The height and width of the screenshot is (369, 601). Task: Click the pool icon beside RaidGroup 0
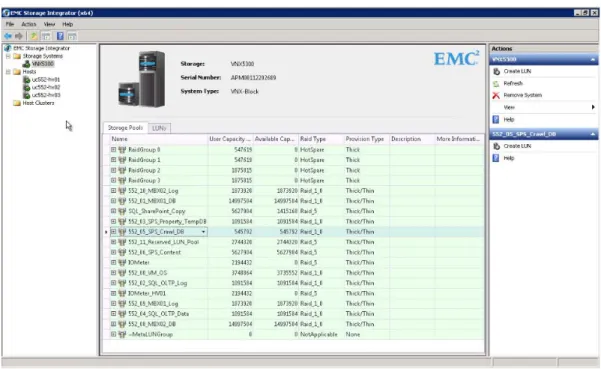point(122,150)
